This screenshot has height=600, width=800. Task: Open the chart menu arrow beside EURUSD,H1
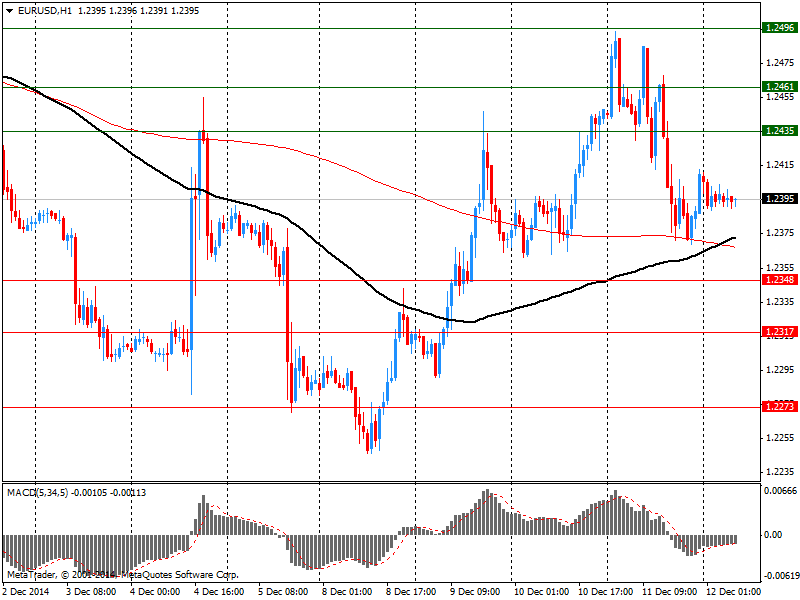(x=10, y=11)
